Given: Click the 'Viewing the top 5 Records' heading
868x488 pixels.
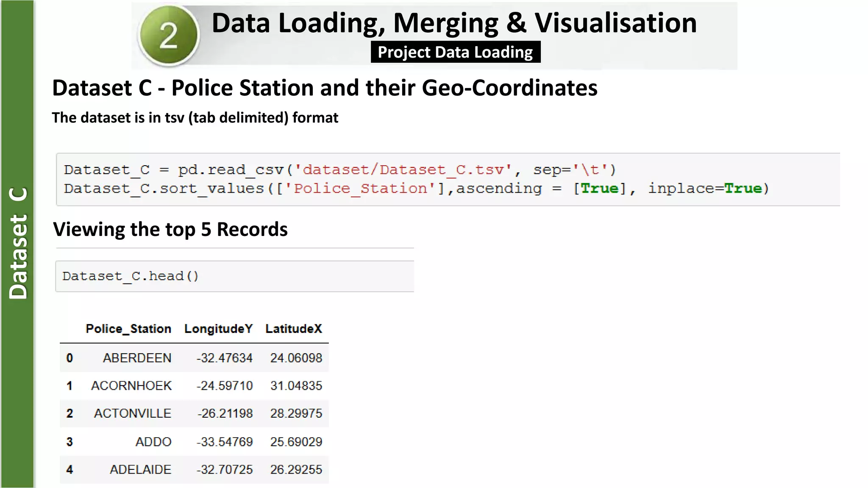Looking at the screenshot, I should pyautogui.click(x=170, y=229).
